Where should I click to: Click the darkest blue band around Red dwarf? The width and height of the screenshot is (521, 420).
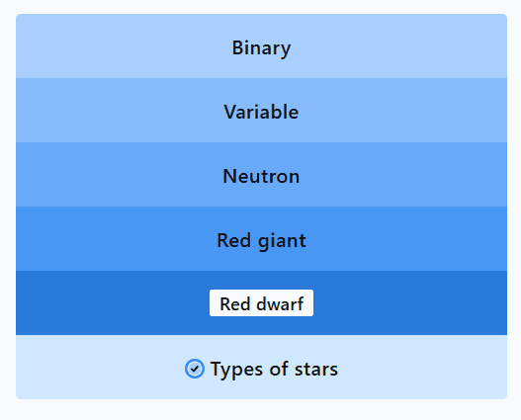point(261,302)
